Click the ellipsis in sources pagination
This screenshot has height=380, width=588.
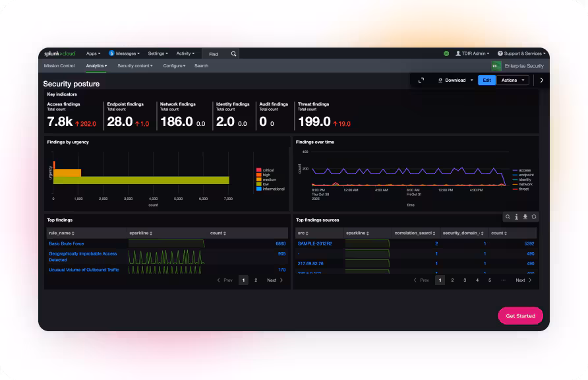coord(503,280)
